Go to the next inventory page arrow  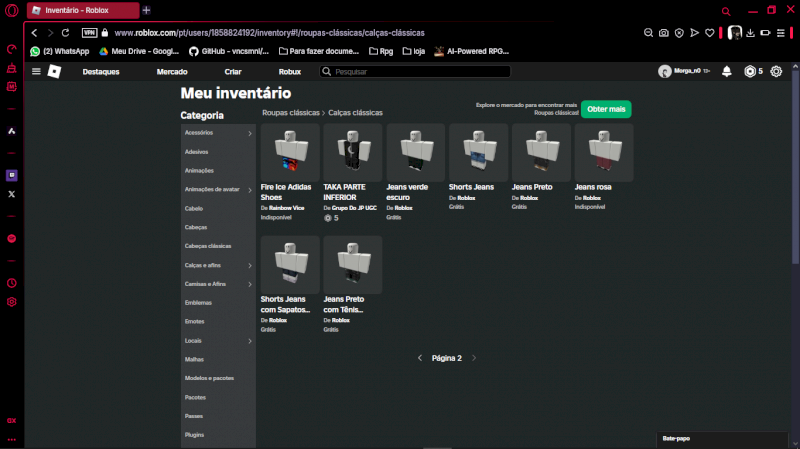(474, 357)
